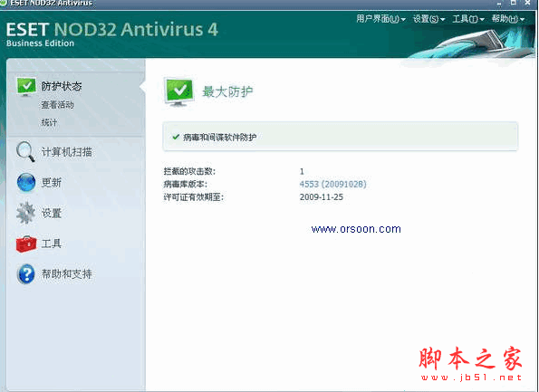This screenshot has height=392, width=539.
Task: Click the 许可证有效期至 label
Action: 194,197
